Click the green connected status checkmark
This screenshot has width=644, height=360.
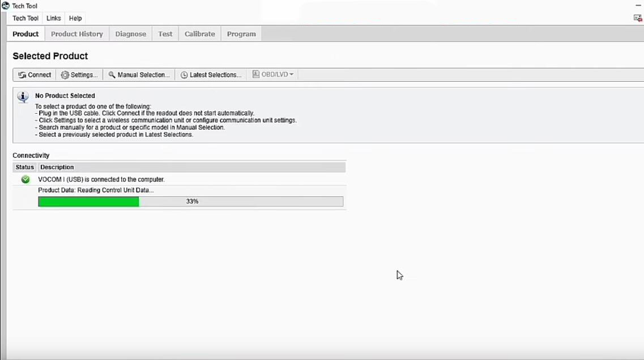[x=25, y=179]
